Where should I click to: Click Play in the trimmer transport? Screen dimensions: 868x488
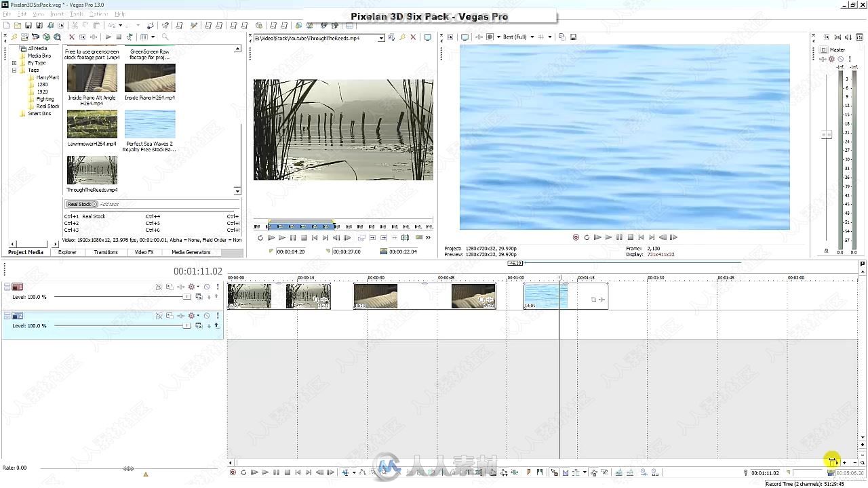point(283,238)
